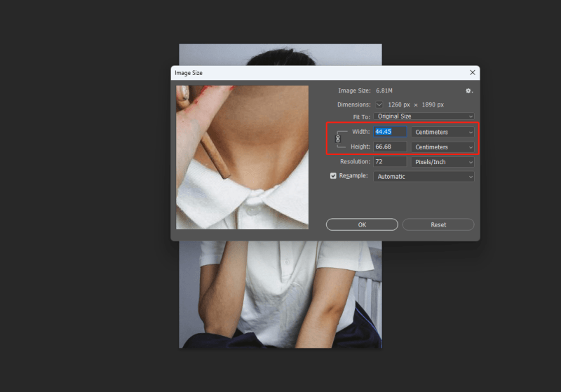Open the Resolution Pixels/Inch dropdown
The height and width of the screenshot is (392, 561).
[443, 162]
